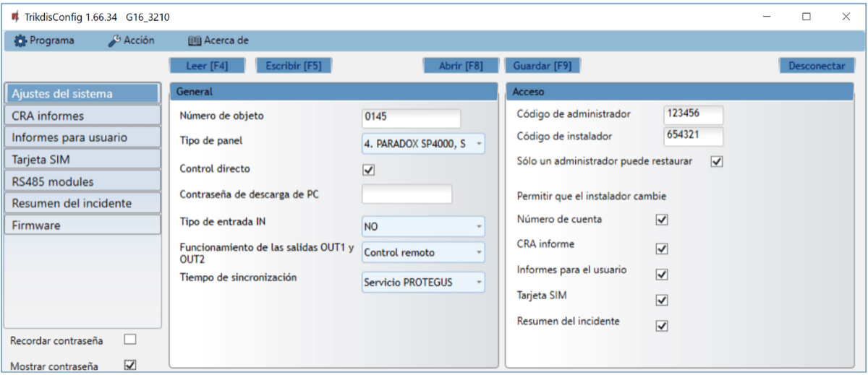Click the gear icon beside Programa
The width and height of the screenshot is (868, 375).
click(x=20, y=41)
